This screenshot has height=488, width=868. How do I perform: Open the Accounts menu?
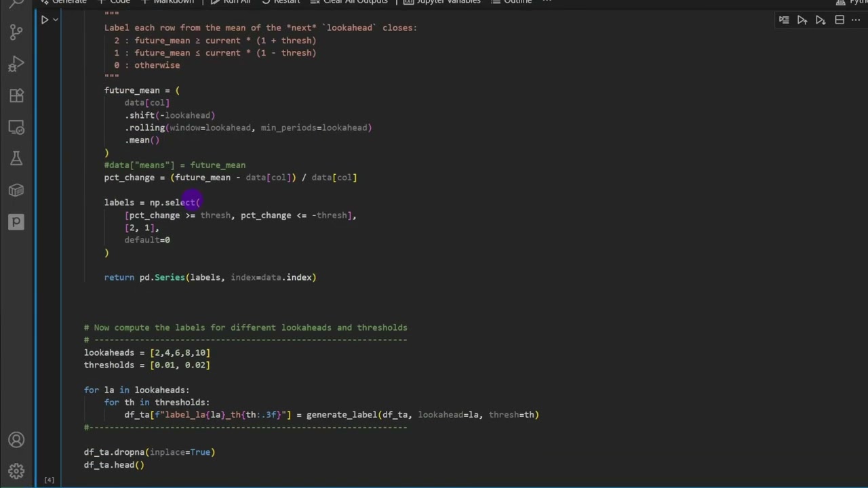[x=16, y=441]
